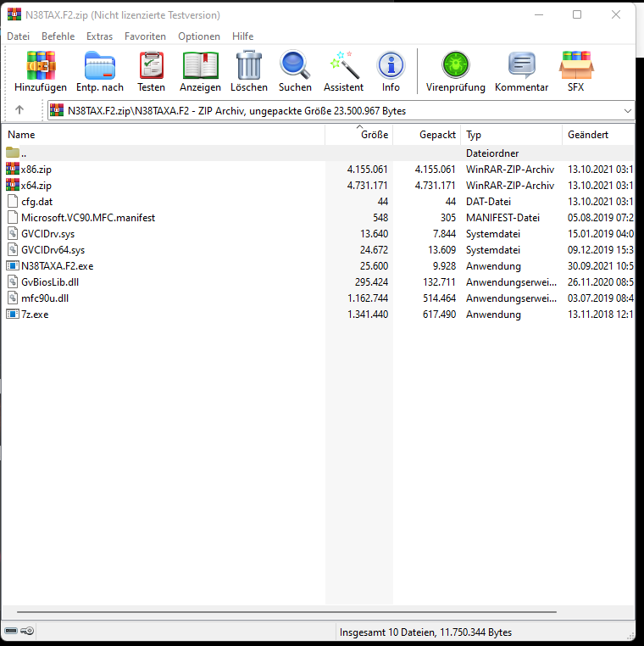Click size value 24.672
Screen dimensions: 644x646
tap(374, 249)
